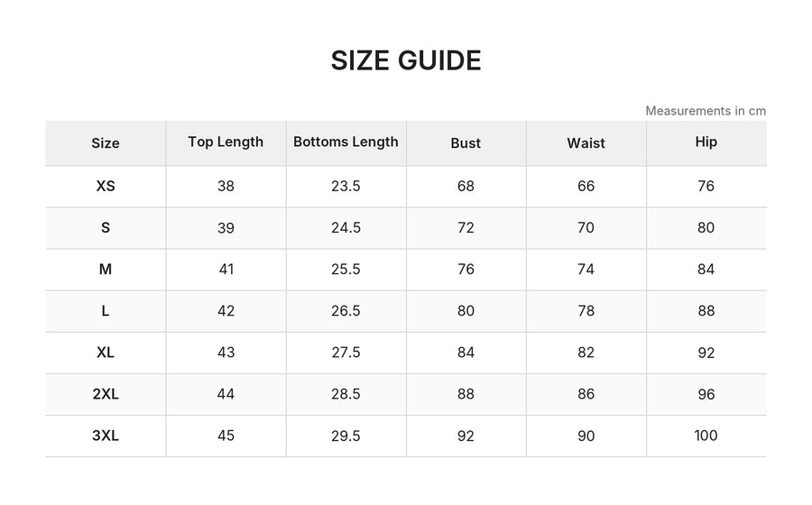Select the Top Length column header
The image size is (812, 505).
pos(226,142)
